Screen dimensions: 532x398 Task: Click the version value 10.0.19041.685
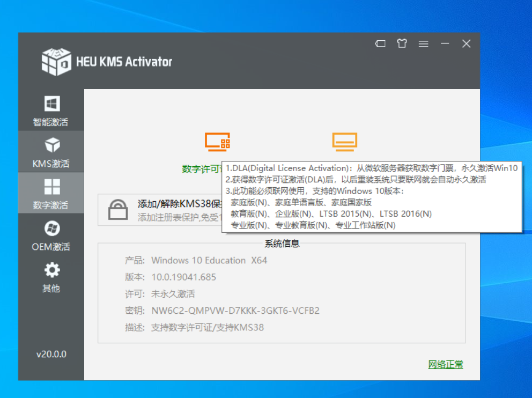pyautogui.click(x=183, y=277)
